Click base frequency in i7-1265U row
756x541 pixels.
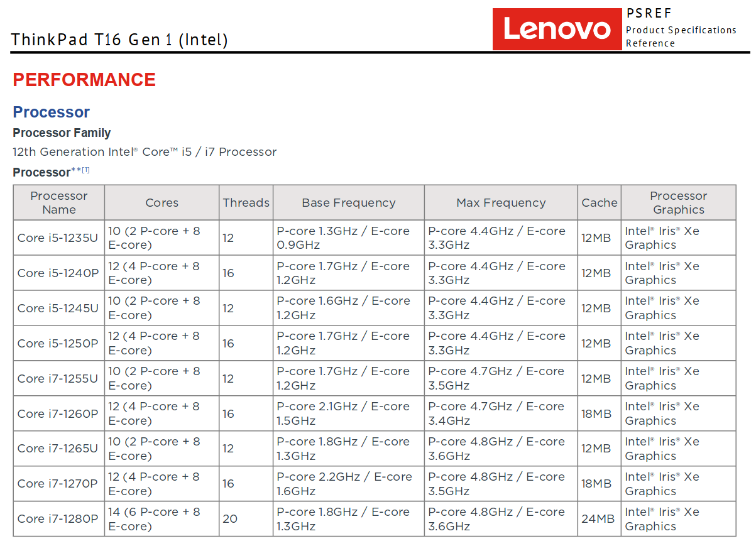[349, 449]
